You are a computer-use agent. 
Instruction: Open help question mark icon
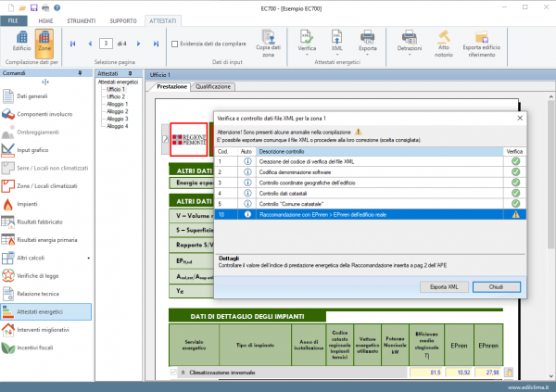coord(57,7)
